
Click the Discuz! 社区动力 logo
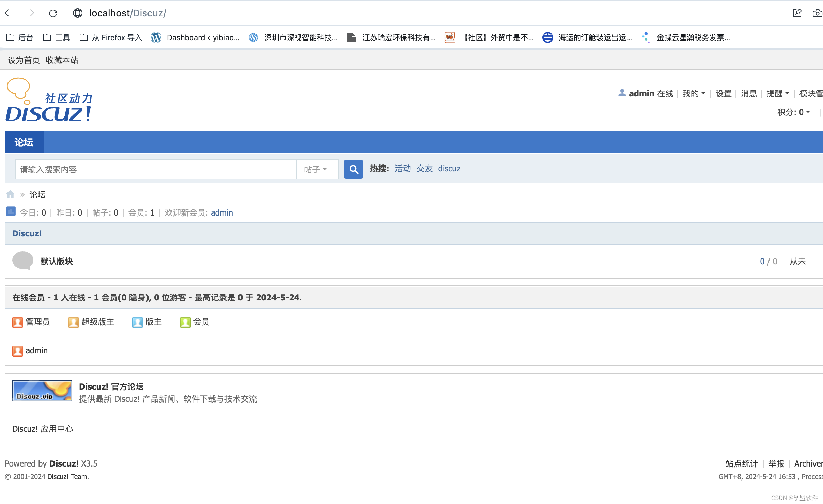coord(49,100)
